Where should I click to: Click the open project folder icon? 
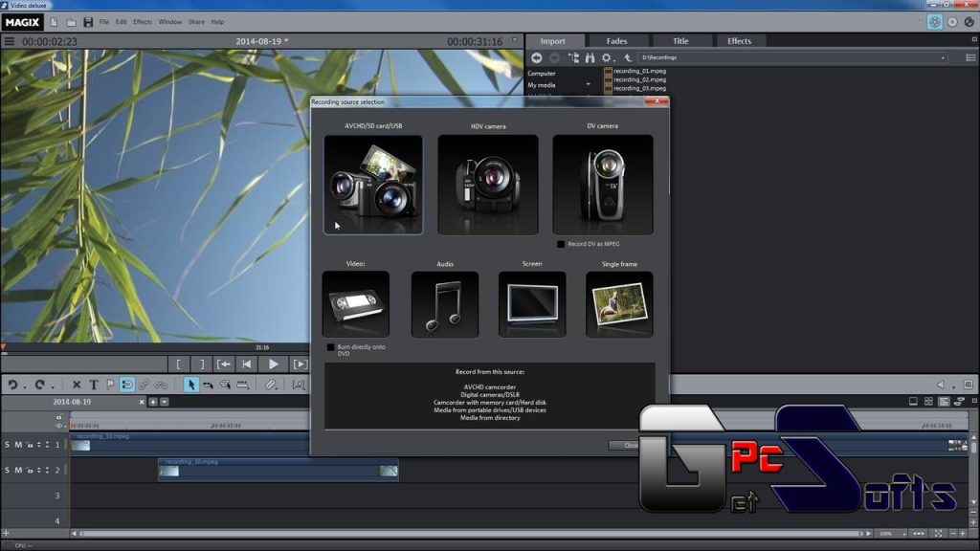pos(71,23)
